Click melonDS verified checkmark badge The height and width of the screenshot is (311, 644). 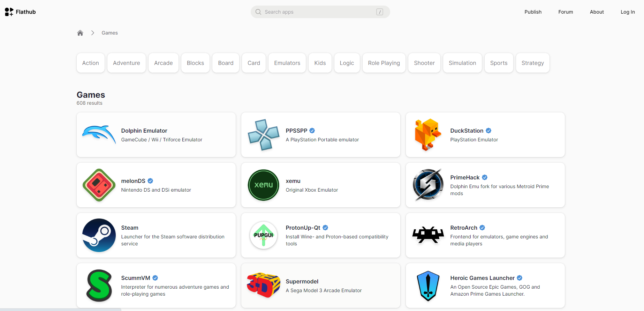tap(150, 181)
